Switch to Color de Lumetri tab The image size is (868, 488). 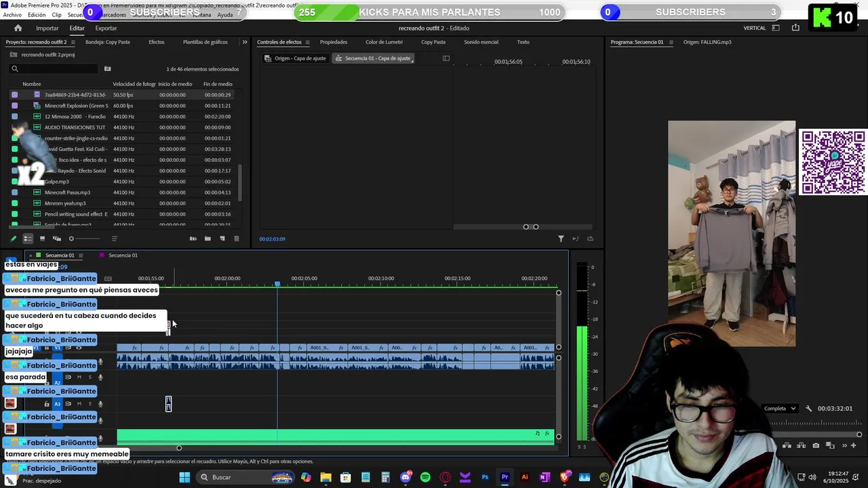[x=384, y=42]
